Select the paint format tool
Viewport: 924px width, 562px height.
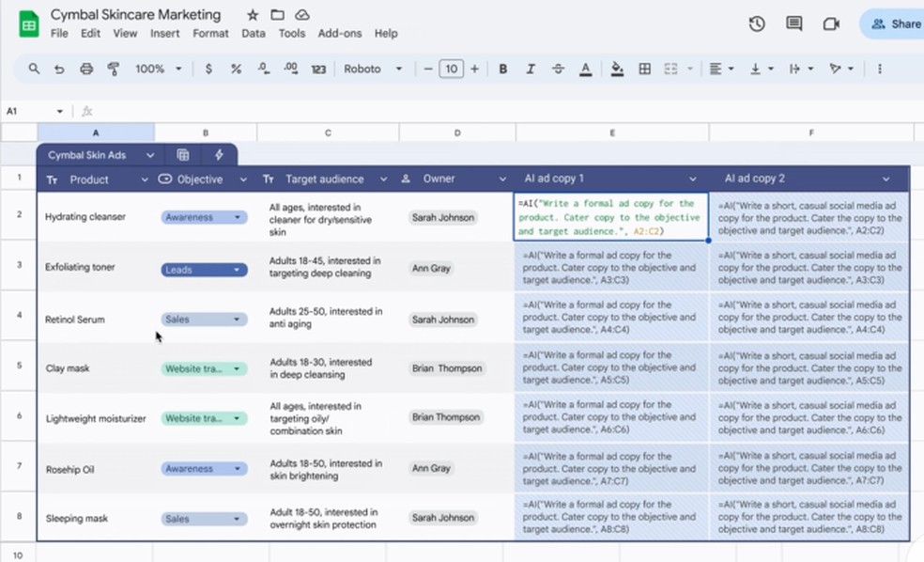tap(114, 69)
